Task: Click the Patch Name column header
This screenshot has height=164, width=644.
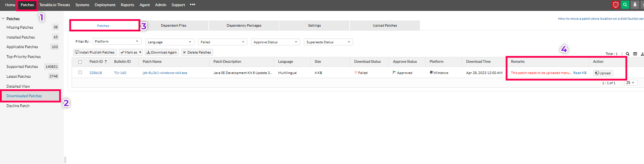Action: coord(152,62)
